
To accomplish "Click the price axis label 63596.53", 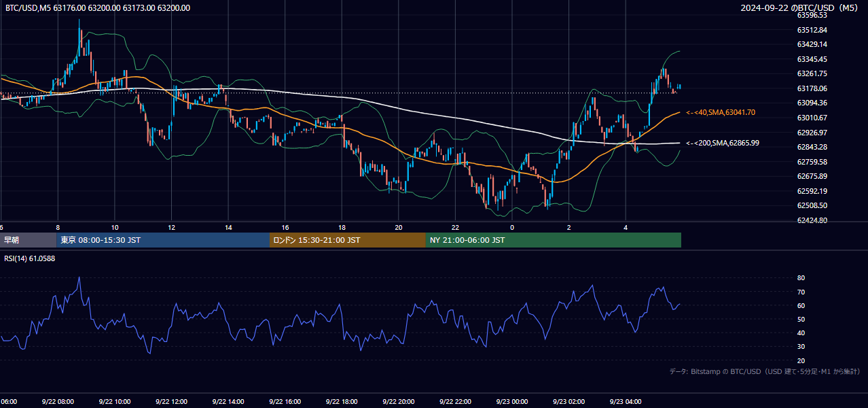I will (812, 15).
